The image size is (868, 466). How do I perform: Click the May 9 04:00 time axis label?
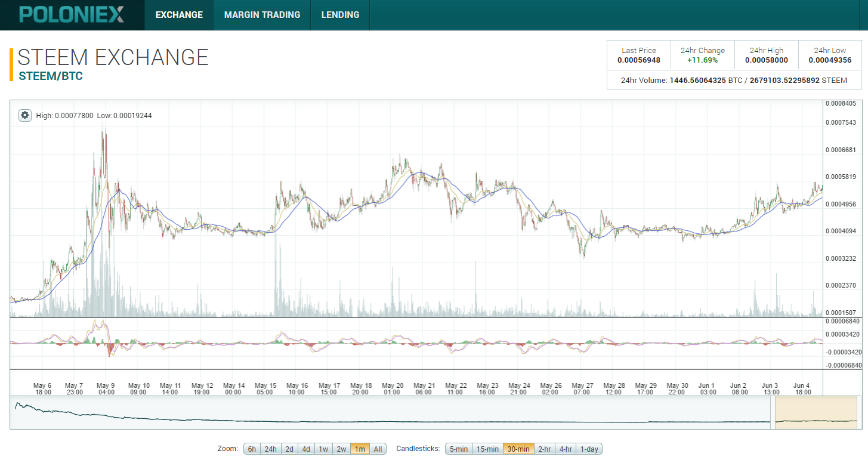click(x=106, y=388)
